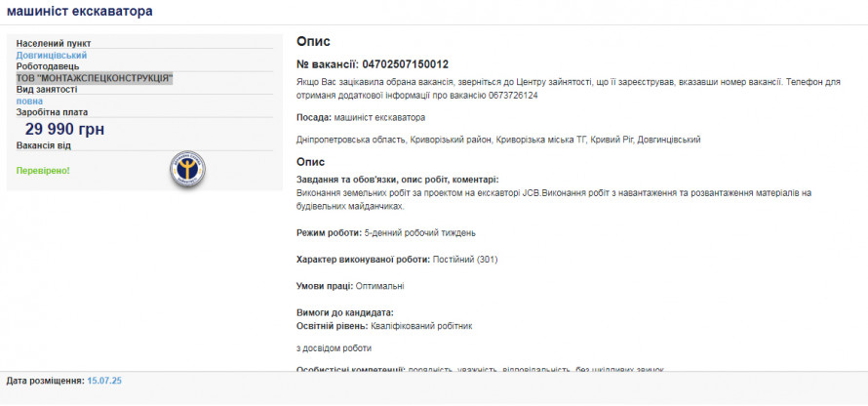Click the Режим роботи line
Viewport: 868px width, 406px height.
[x=385, y=233]
